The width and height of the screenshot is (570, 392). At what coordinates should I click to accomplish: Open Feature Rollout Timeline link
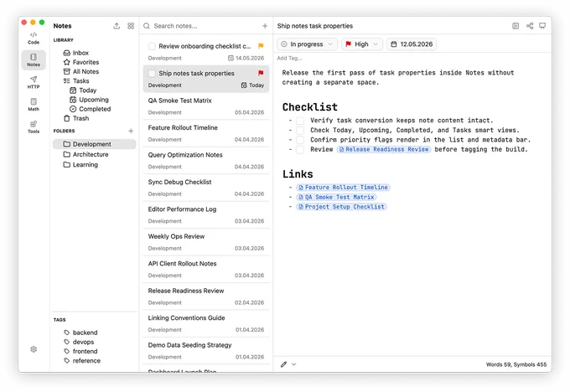343,188
